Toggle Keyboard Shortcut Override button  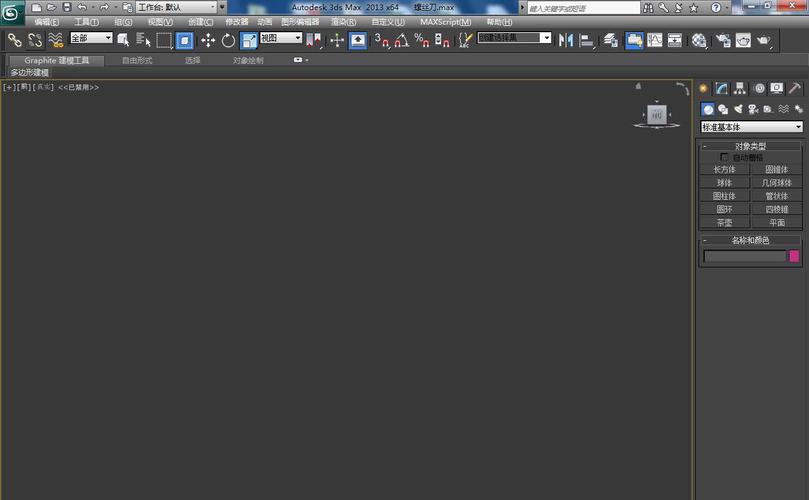pyautogui.click(x=358, y=40)
